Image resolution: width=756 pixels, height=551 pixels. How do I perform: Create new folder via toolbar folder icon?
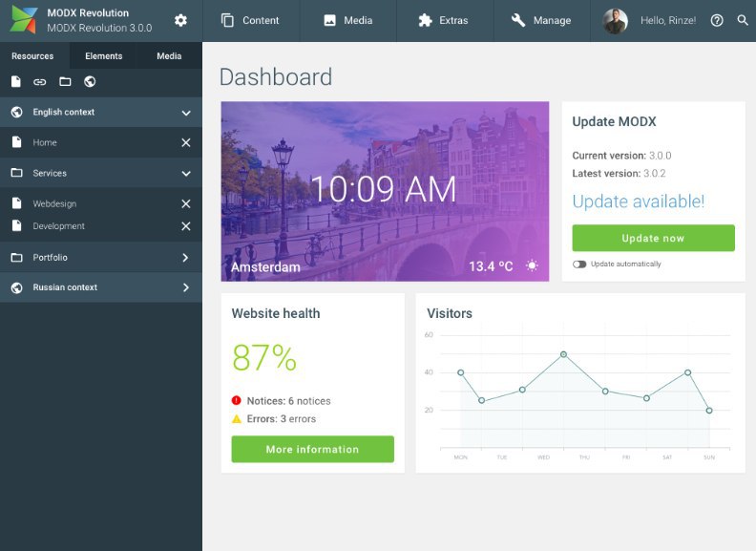pyautogui.click(x=65, y=81)
